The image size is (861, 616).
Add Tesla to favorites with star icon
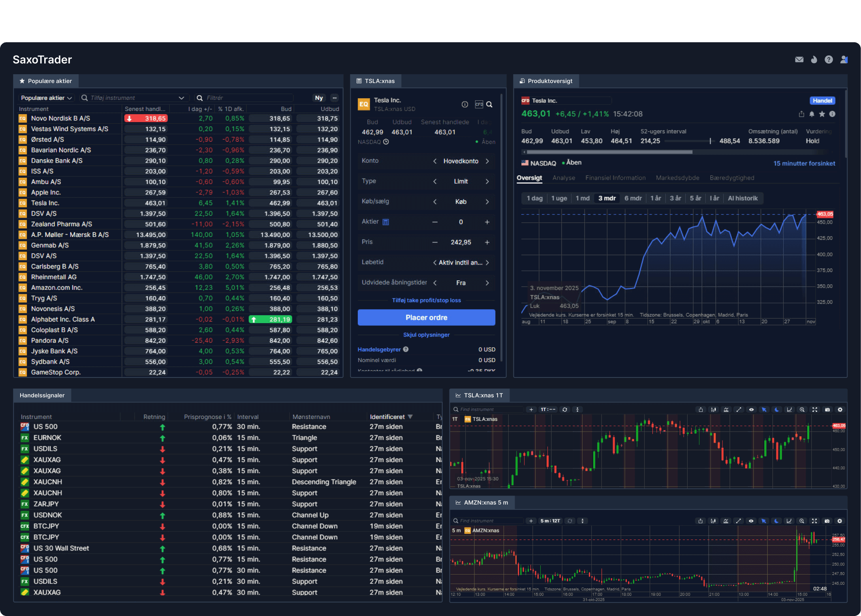pos(822,114)
